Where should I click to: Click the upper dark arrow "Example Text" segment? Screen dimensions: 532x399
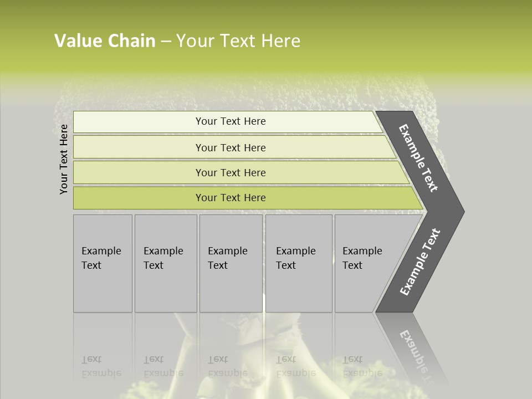click(x=418, y=158)
